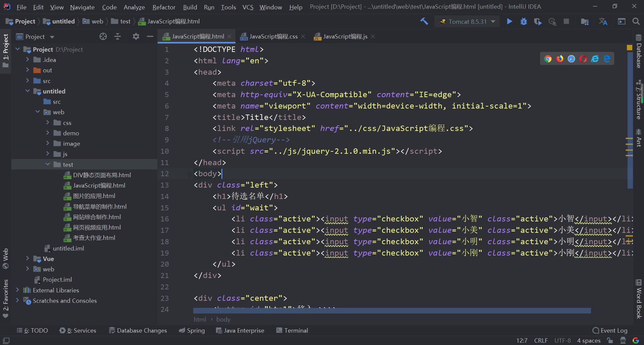Open the Terminal tool window

pos(292,330)
